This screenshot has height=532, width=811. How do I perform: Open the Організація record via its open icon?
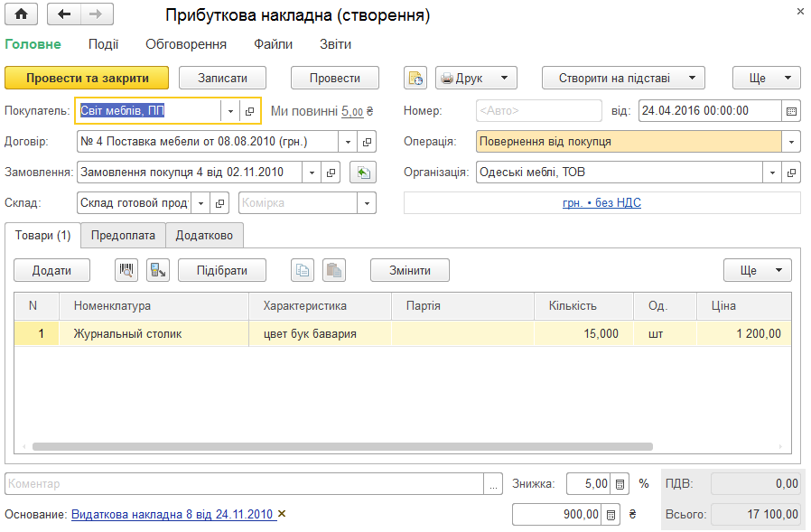coord(791,173)
